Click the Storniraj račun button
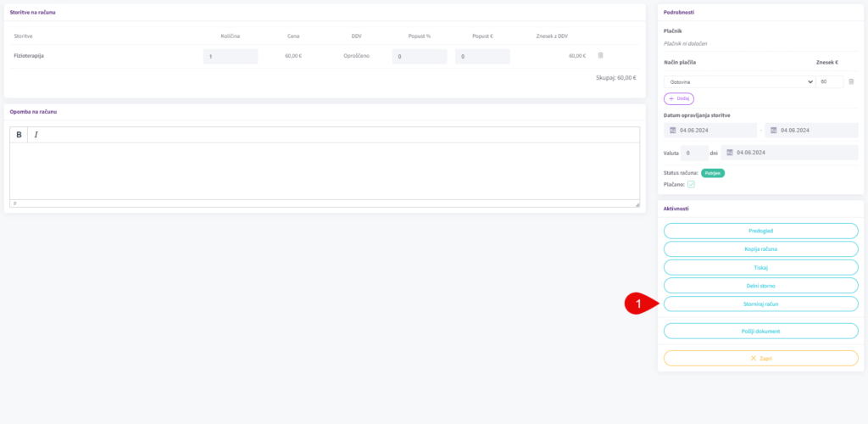This screenshot has width=868, height=424. click(760, 304)
